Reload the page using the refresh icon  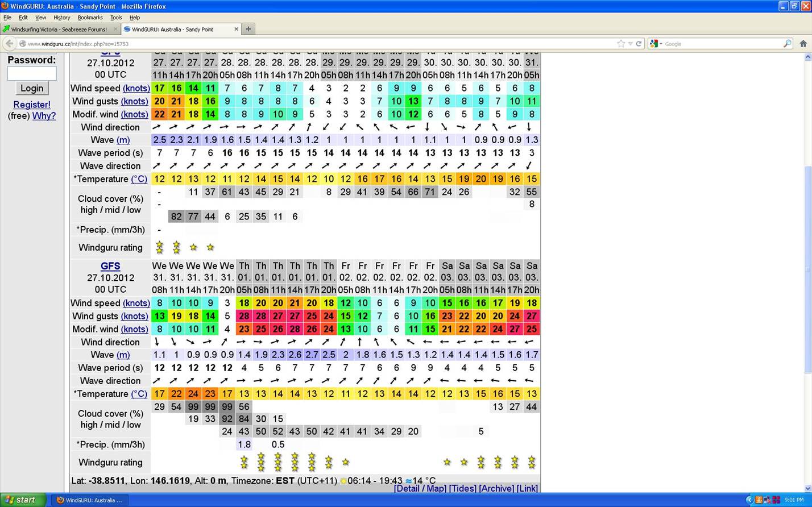click(x=639, y=44)
